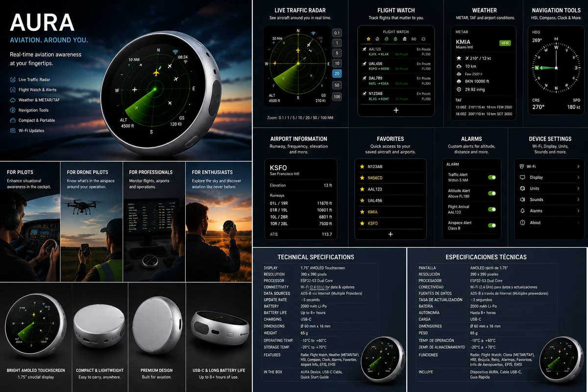Click the Wi-Fi Updates feature icon
588x392 pixels.
coord(13,131)
